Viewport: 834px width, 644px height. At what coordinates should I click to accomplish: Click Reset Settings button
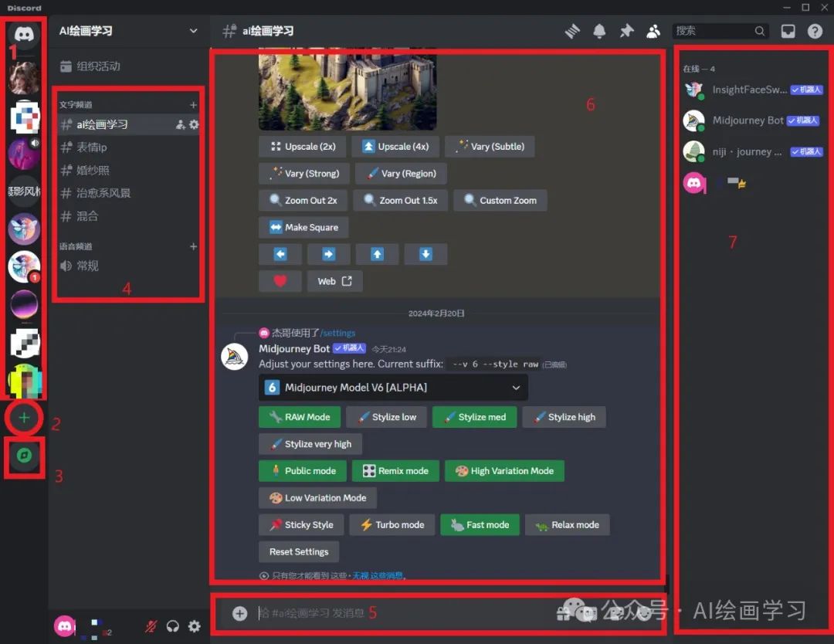point(299,552)
